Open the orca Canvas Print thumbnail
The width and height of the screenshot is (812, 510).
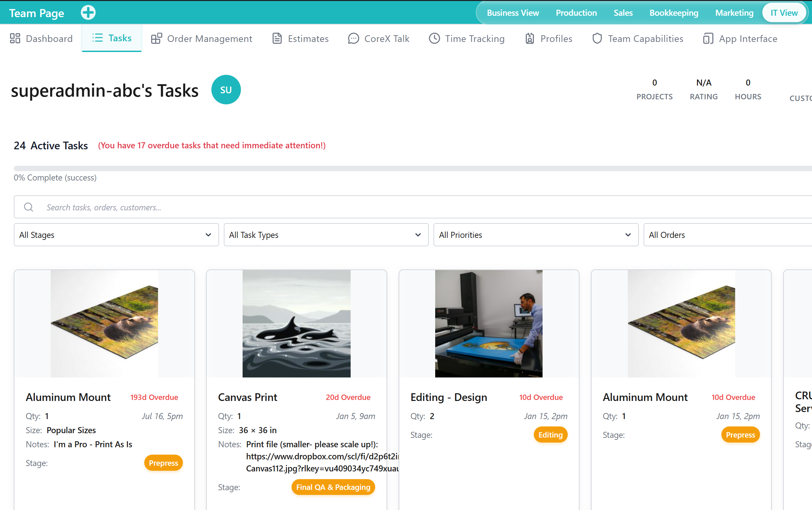[x=296, y=323]
